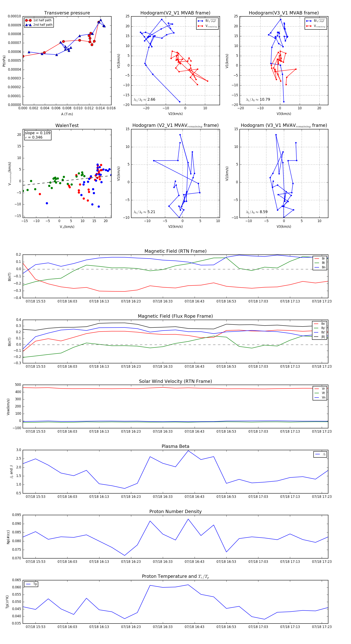Image resolution: width=351 pixels, height=644 pixels.
Task: Click the V_remaining(km/s) y-axis label in WalenTest
Action: 10,173
